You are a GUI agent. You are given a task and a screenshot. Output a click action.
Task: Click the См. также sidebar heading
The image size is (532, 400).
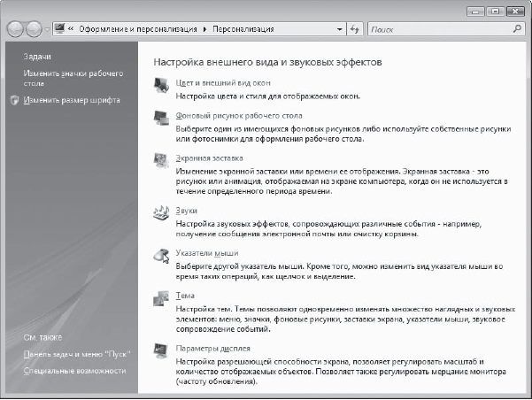(42, 337)
